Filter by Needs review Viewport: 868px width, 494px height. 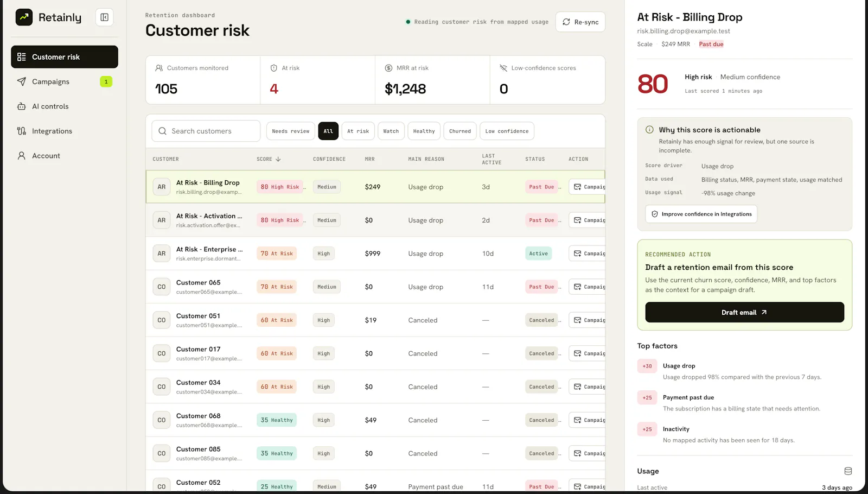(291, 131)
